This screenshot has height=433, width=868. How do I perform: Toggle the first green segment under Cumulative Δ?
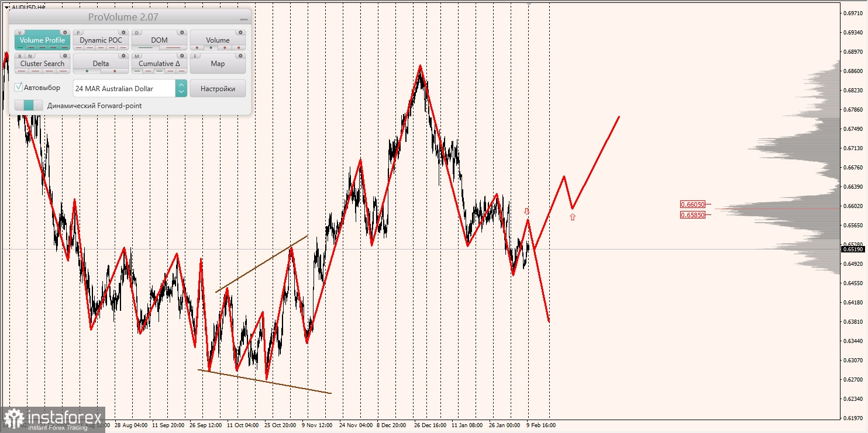tap(137, 71)
